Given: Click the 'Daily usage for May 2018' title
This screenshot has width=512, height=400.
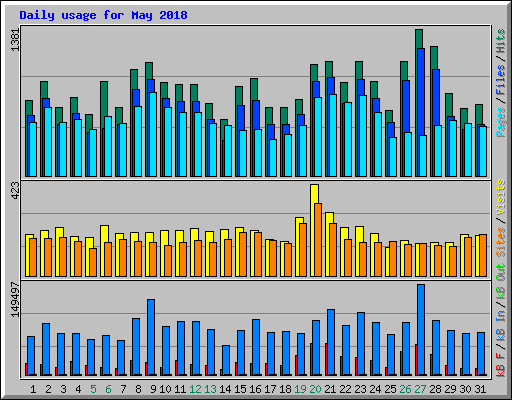Looking at the screenshot, I should [103, 15].
